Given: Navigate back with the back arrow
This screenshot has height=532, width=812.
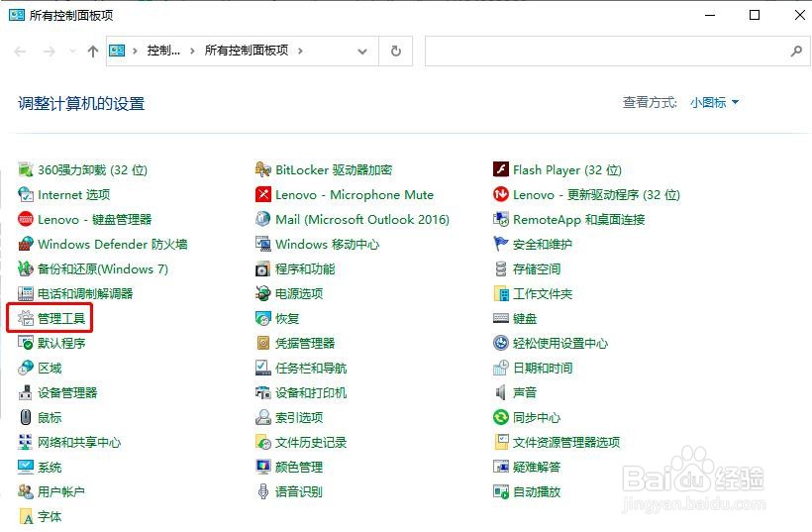Looking at the screenshot, I should (x=20, y=51).
